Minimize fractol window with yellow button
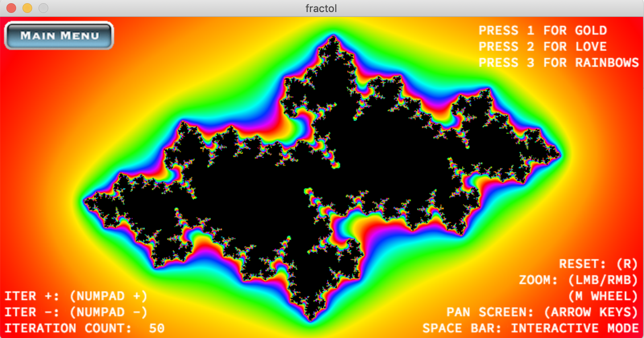This screenshot has width=644, height=338. (x=27, y=8)
